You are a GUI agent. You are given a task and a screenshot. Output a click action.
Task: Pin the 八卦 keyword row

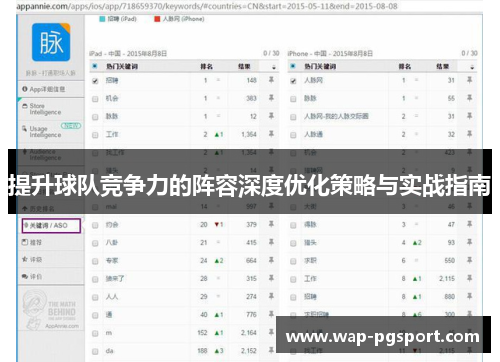271,242
